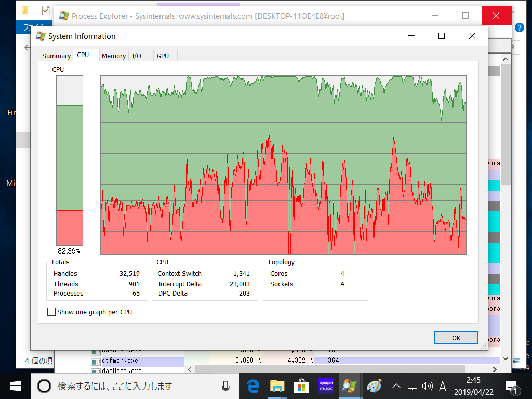
Task: Click the Process Explorer taskbar icon
Action: pyautogui.click(x=350, y=386)
